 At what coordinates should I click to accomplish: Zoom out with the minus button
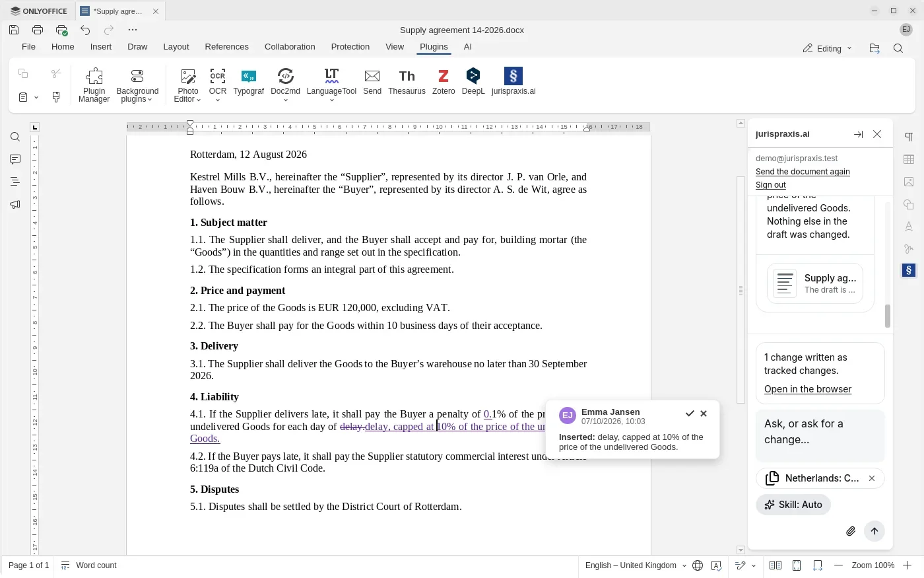839,565
